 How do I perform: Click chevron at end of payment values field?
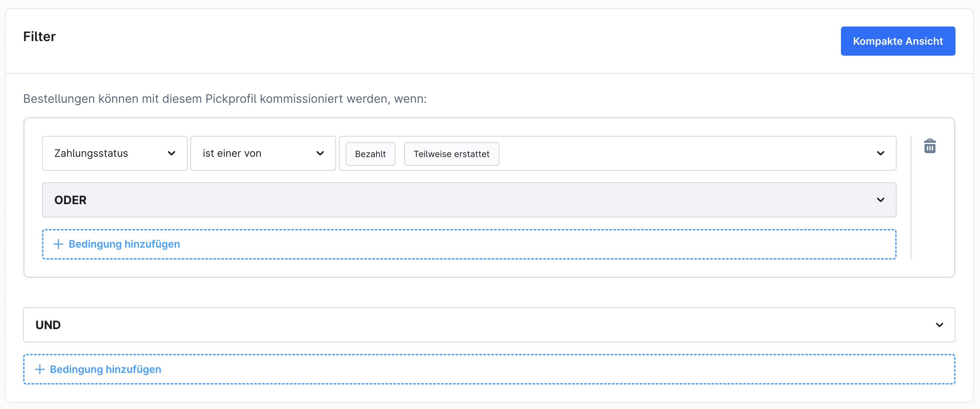tap(880, 153)
